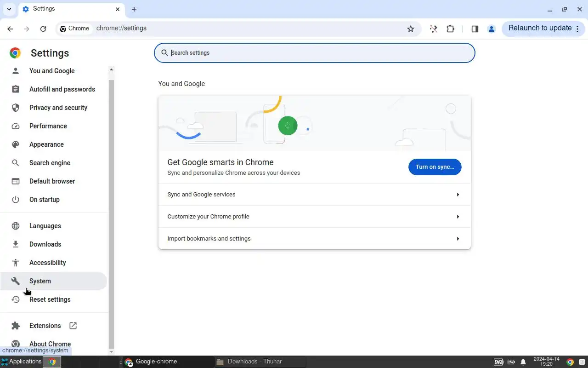Screen dimensions: 588x368
Task: Bookmark this page with the star icon
Action: [411, 29]
